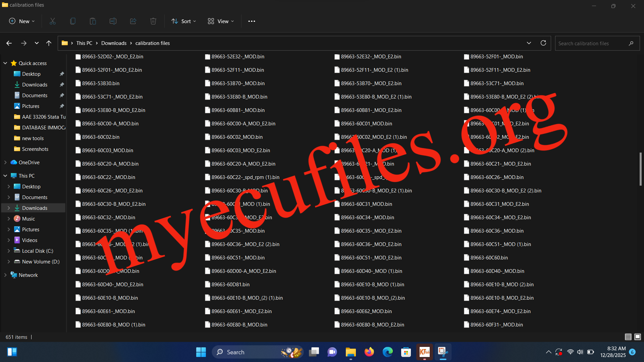Click the Copy icon in toolbar

click(73, 21)
